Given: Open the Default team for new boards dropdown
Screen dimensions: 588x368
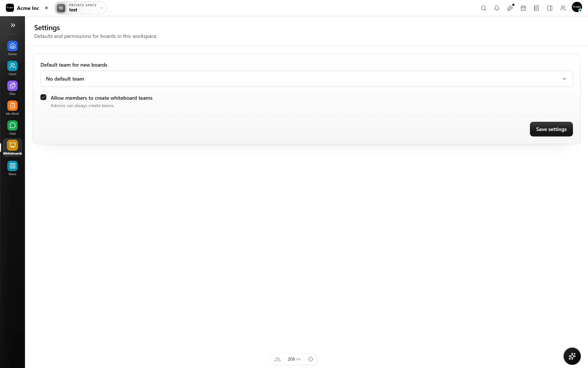Looking at the screenshot, I should [306, 79].
